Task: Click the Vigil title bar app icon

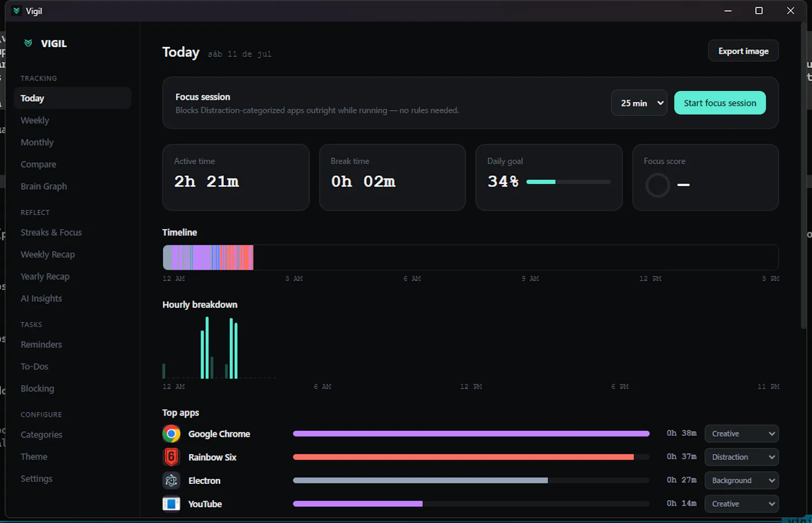Action: tap(17, 11)
